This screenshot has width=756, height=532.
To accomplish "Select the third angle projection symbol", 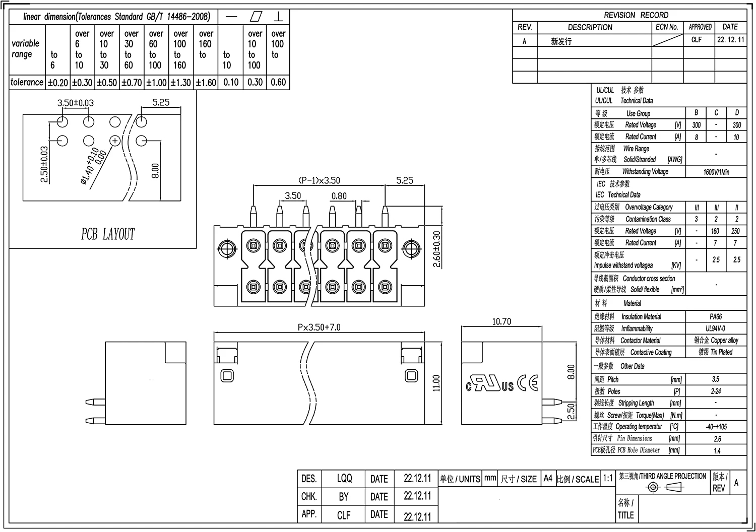I will pos(665,487).
